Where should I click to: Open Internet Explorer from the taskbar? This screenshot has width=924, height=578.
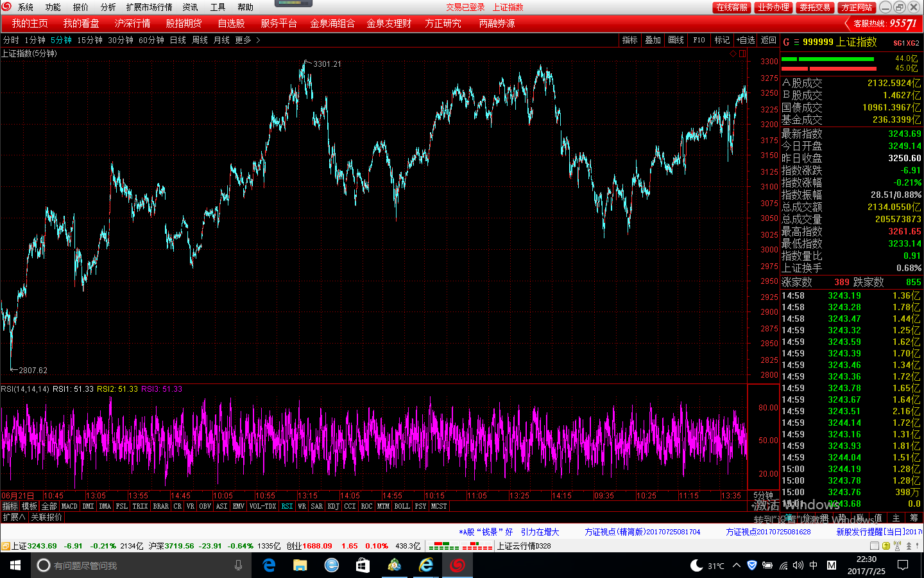pyautogui.click(x=425, y=565)
